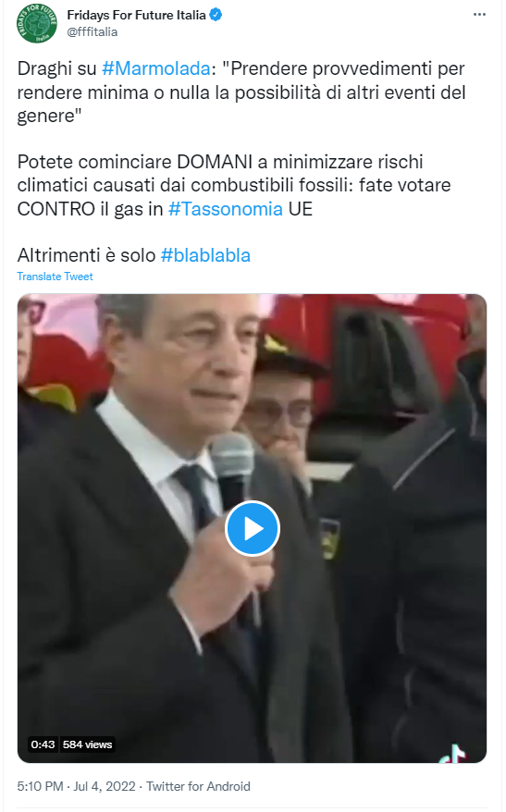Image resolution: width=506 pixels, height=812 pixels.
Task: Click the 0:43 video duration badge
Action: click(x=43, y=744)
